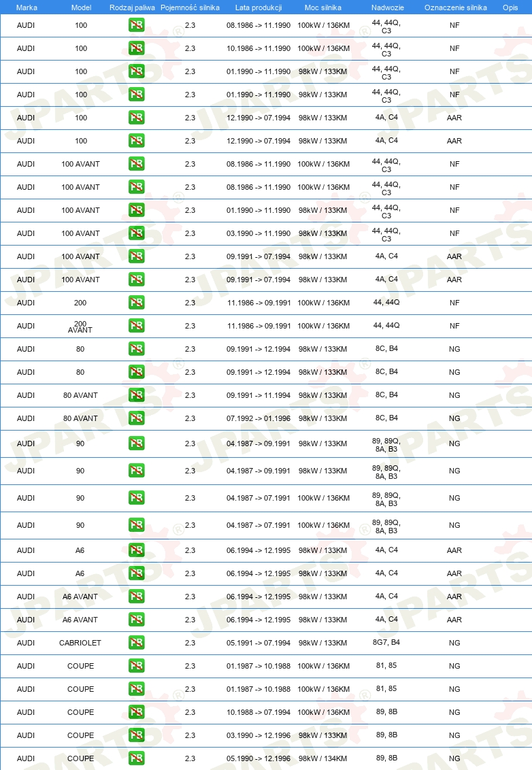Click fuel icon for 100 AVANT 01.1990 row

[137, 210]
